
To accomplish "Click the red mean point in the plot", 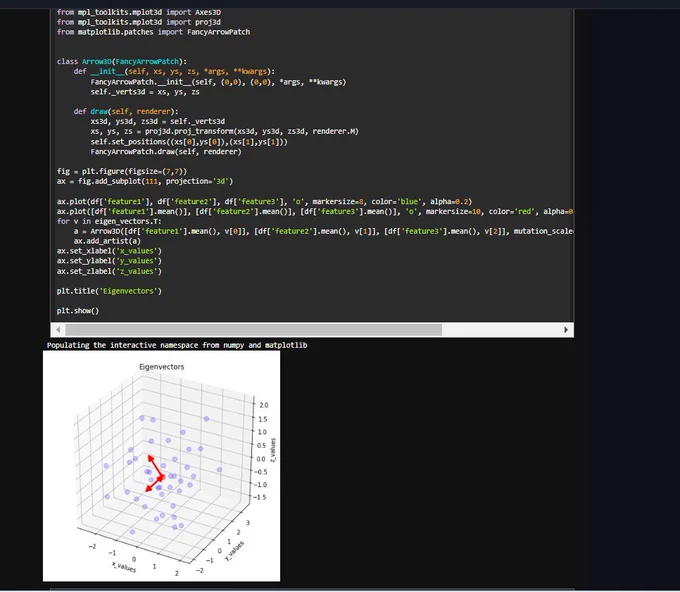I will tap(163, 477).
